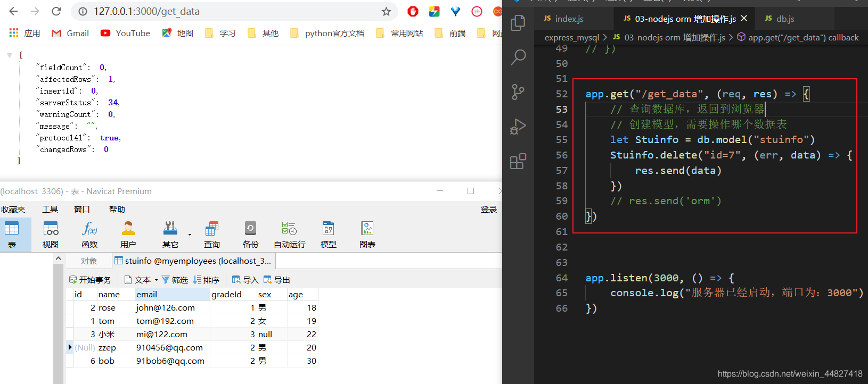Bookmark this page with the star
Screen dimensions: 868x384
(387, 12)
